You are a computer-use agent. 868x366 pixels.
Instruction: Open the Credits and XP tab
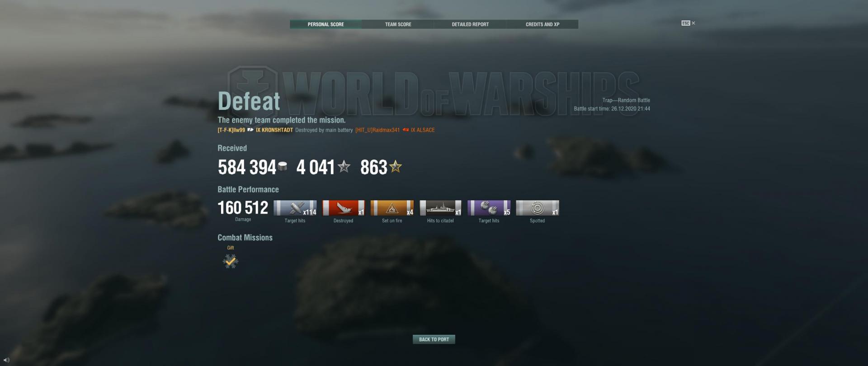point(542,24)
